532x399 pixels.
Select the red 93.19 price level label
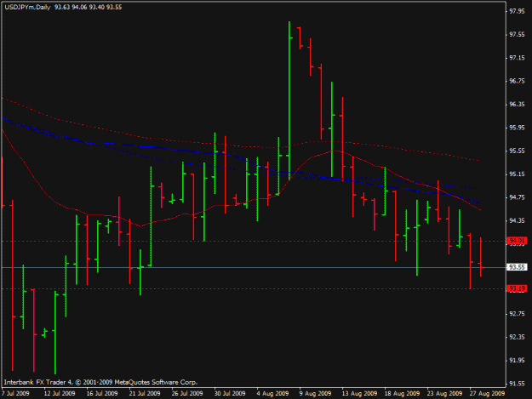(517, 288)
